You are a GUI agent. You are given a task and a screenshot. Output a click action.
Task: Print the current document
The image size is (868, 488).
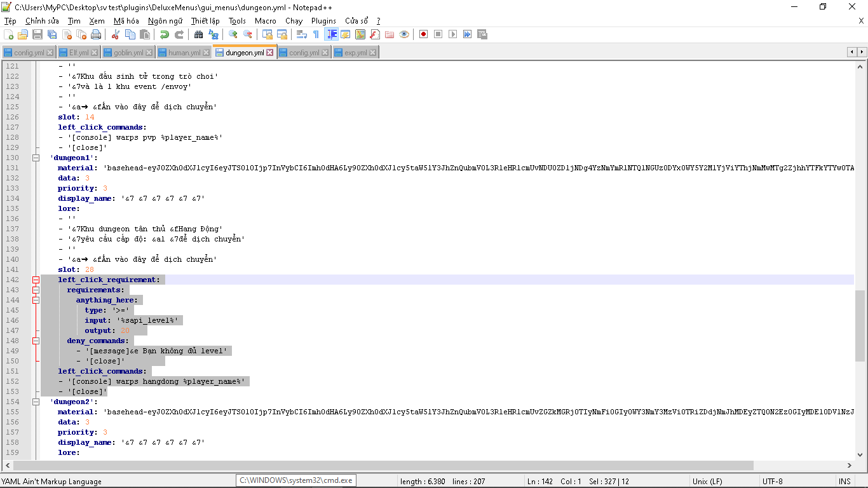[96, 34]
